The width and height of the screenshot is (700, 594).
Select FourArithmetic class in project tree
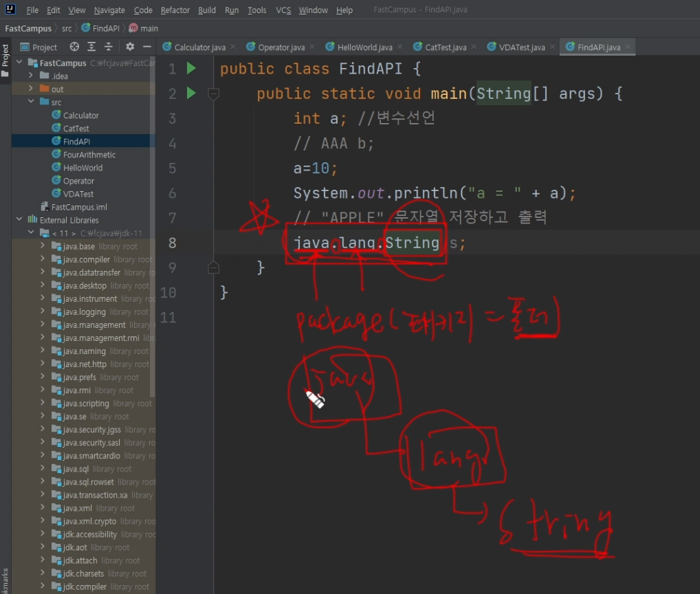tap(89, 155)
